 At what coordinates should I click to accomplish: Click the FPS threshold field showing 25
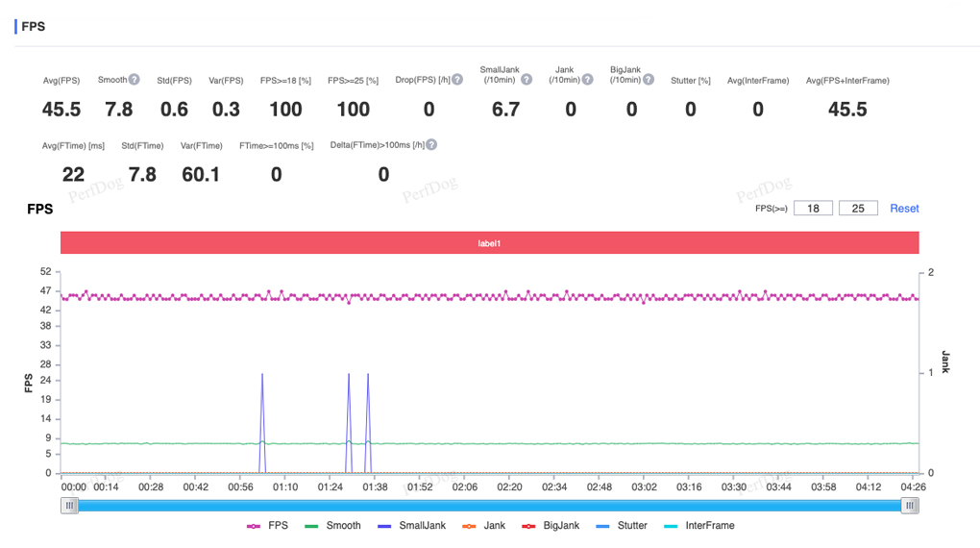pos(858,209)
